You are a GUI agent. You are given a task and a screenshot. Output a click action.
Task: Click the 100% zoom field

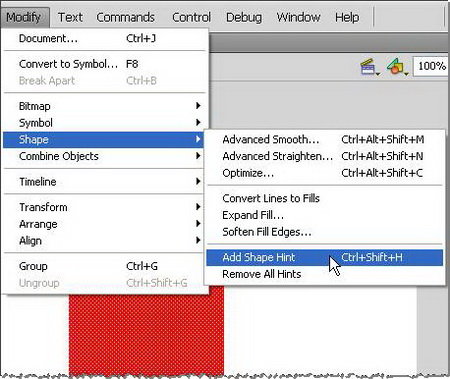coord(431,66)
